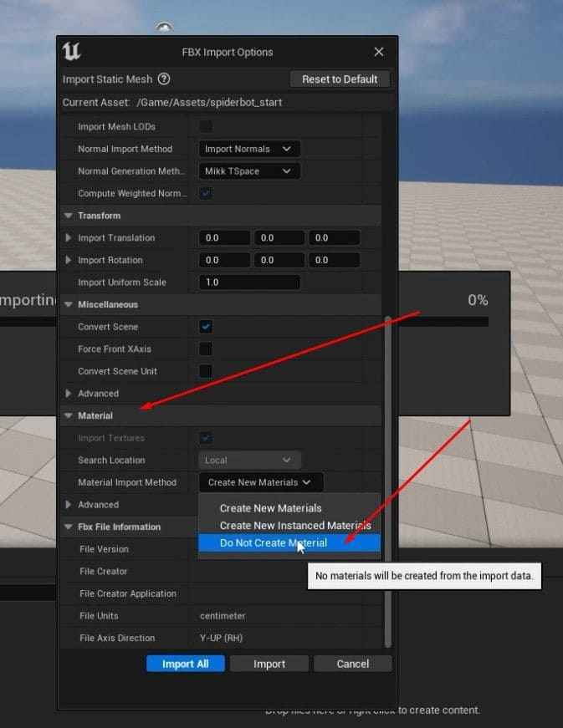This screenshot has width=563, height=728.
Task: Enable the Import Mesh LODs checkbox
Action: tap(206, 126)
